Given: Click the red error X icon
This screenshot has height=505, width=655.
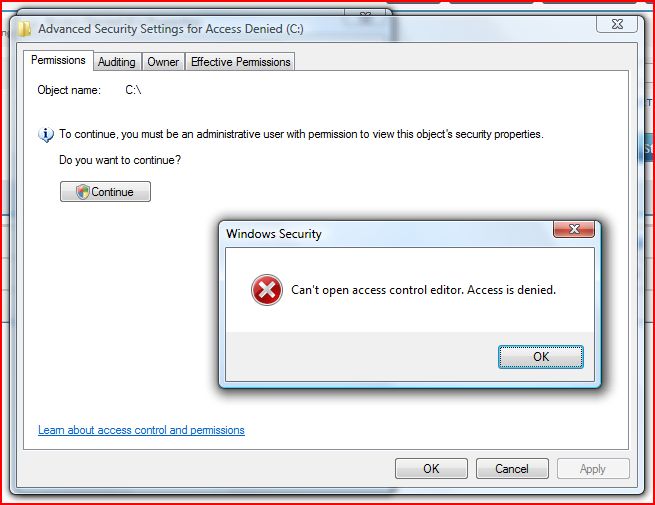Looking at the screenshot, I should 267,290.
